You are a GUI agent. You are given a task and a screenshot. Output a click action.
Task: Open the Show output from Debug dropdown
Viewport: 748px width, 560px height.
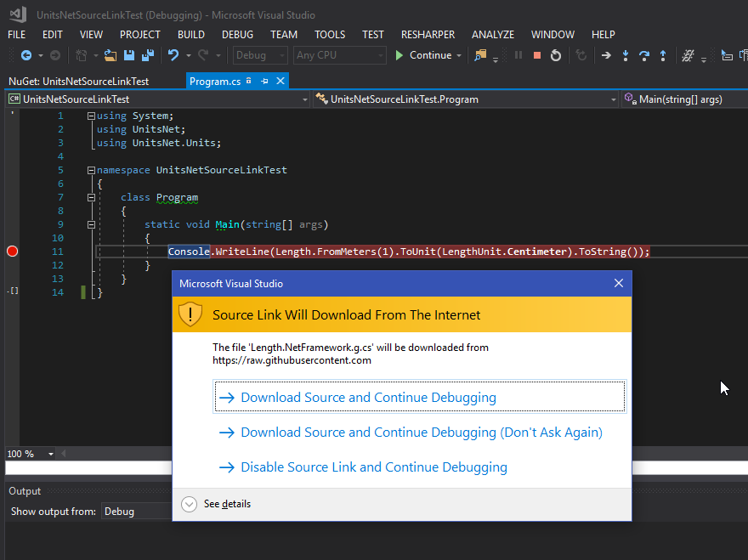click(x=139, y=512)
